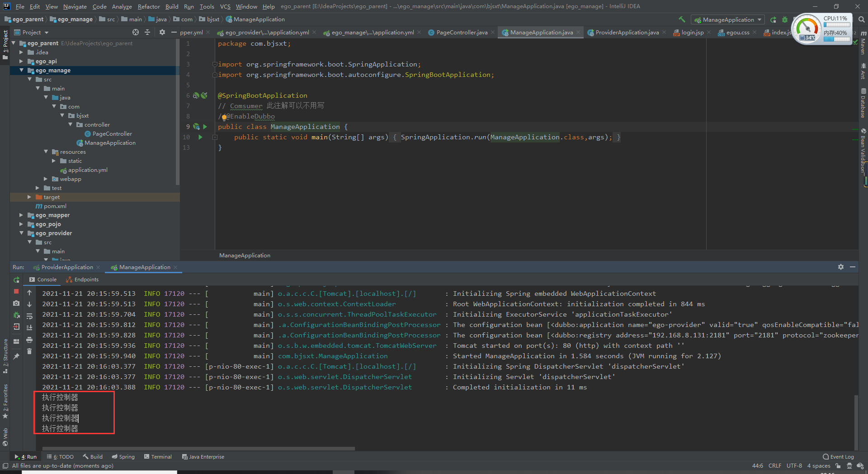
Task: Switch to ProviderApplication run tab
Action: (67, 267)
